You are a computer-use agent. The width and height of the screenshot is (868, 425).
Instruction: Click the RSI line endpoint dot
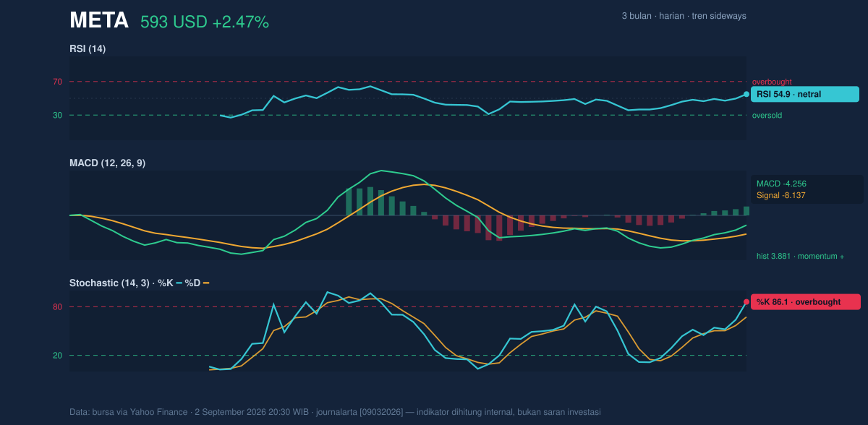point(746,94)
